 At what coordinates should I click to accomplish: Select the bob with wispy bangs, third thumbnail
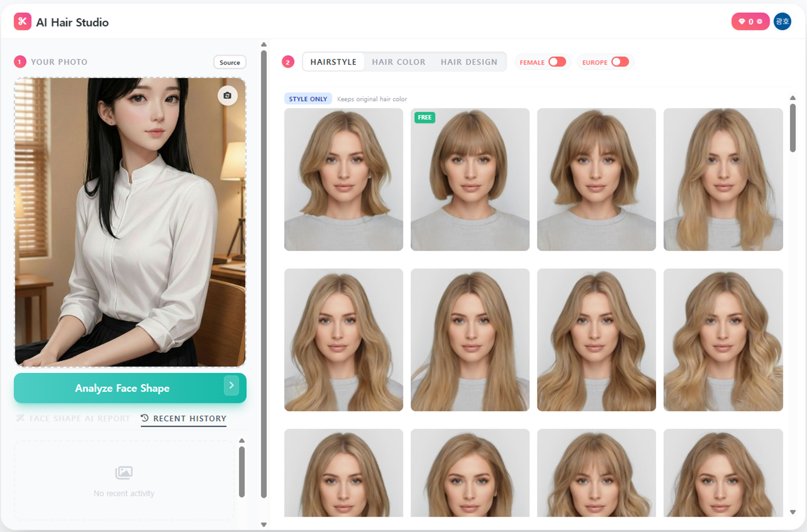coord(596,179)
